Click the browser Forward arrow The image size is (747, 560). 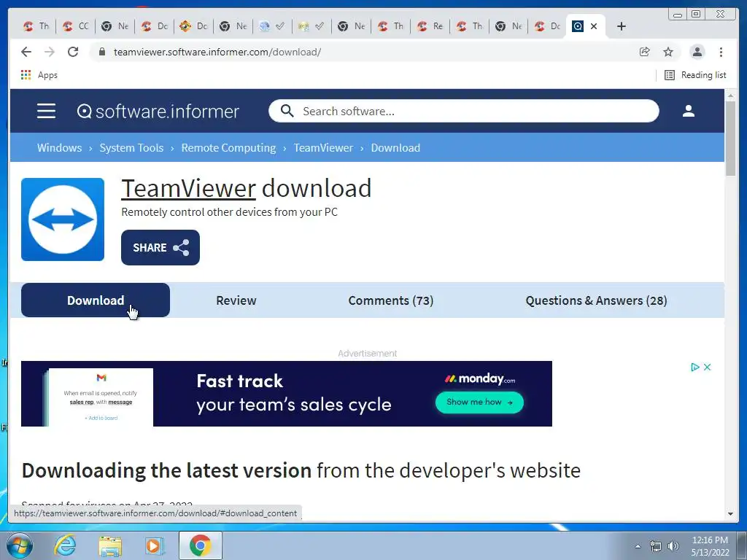[x=50, y=52]
